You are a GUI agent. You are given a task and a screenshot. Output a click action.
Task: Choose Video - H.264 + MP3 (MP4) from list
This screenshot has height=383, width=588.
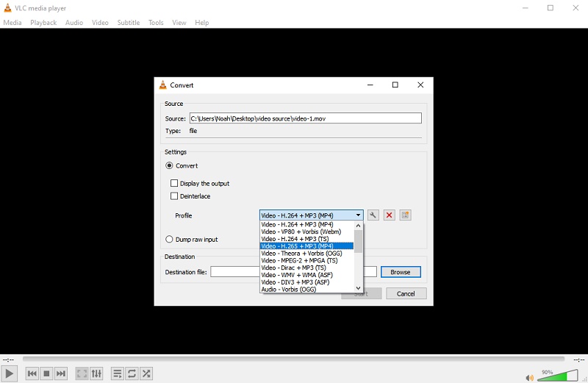(306, 224)
